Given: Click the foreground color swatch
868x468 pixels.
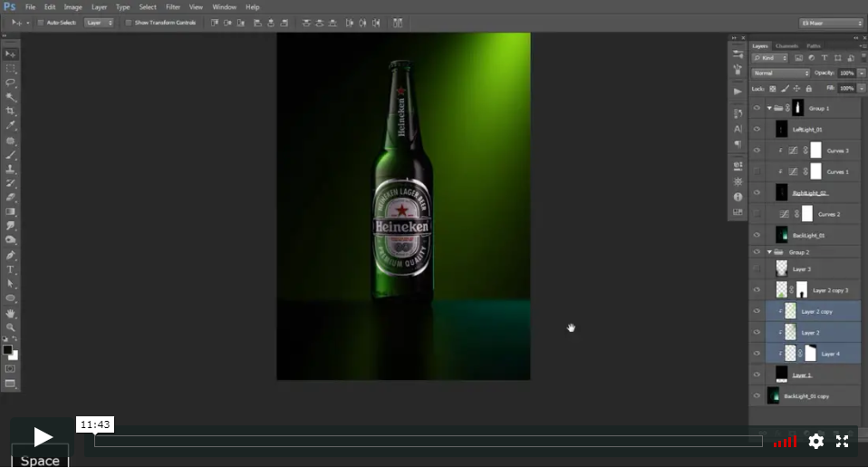Looking at the screenshot, I should coord(7,350).
